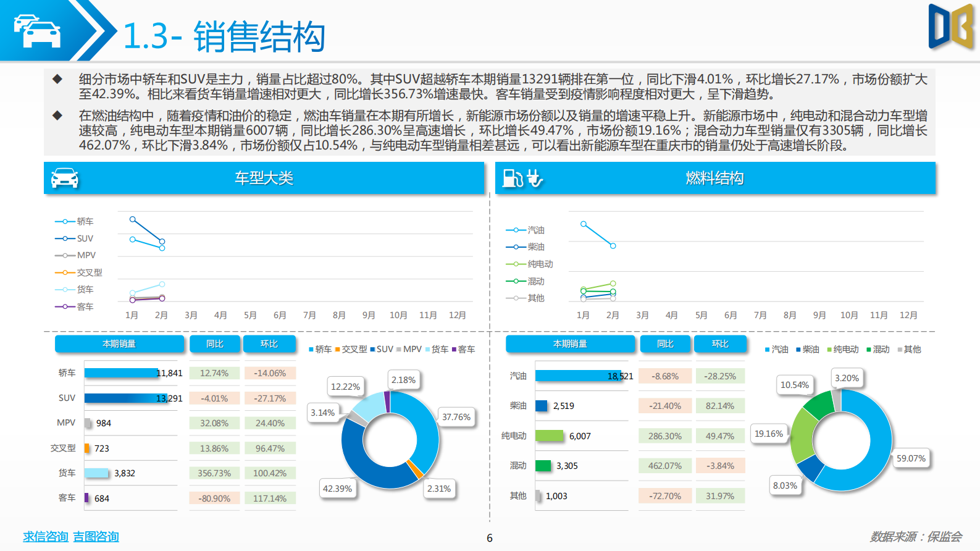Click the page number 6
Viewport: 980px width, 551px height.
(x=490, y=538)
